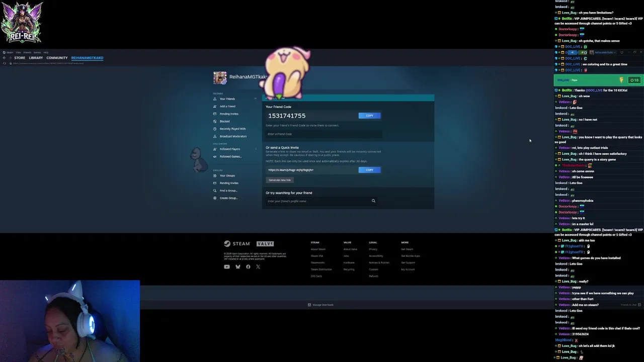Open Refunds footer link
This screenshot has width=644, height=362.
tap(374, 276)
